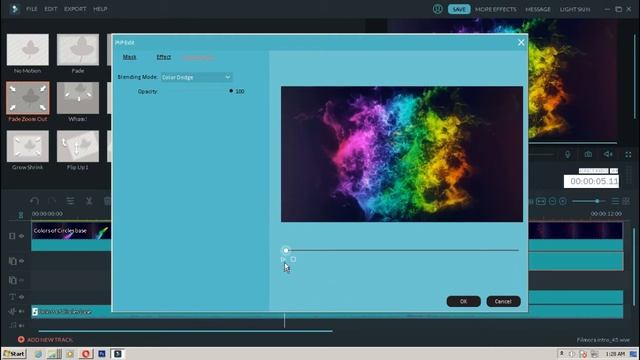Switch to LIGHT SKIN
The image size is (640, 360).
(575, 9)
